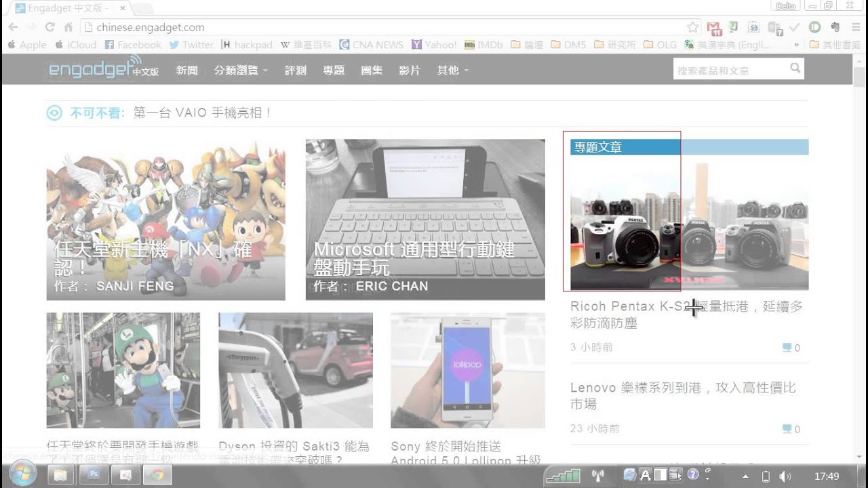Open the iCloud bookmark

[x=75, y=45]
